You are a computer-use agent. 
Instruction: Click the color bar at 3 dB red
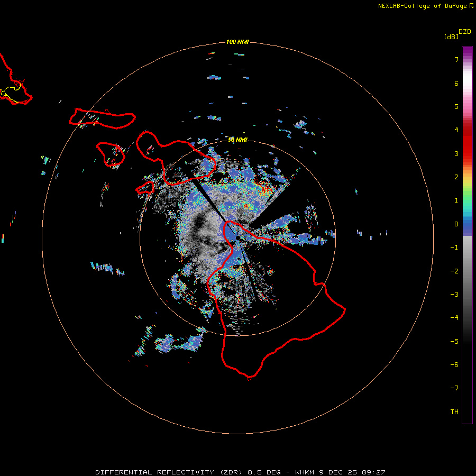pos(467,153)
